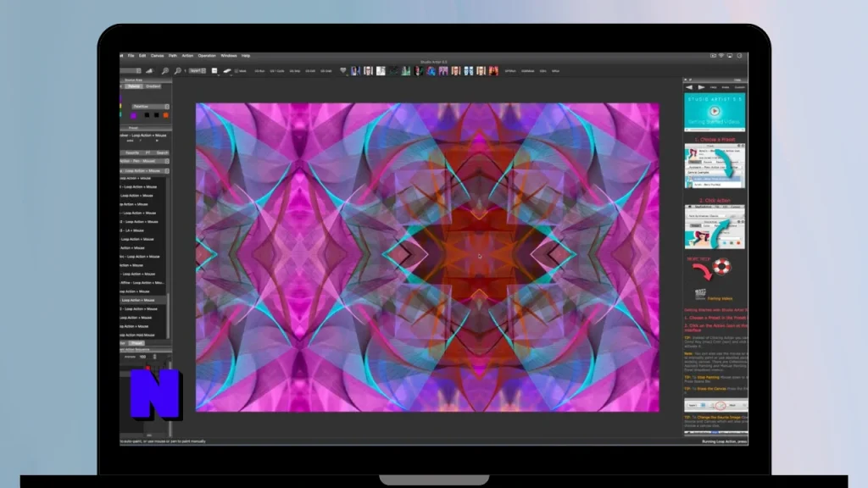The image size is (868, 488).
Task: Select the eraser icon in toolbar
Action: coord(227,71)
